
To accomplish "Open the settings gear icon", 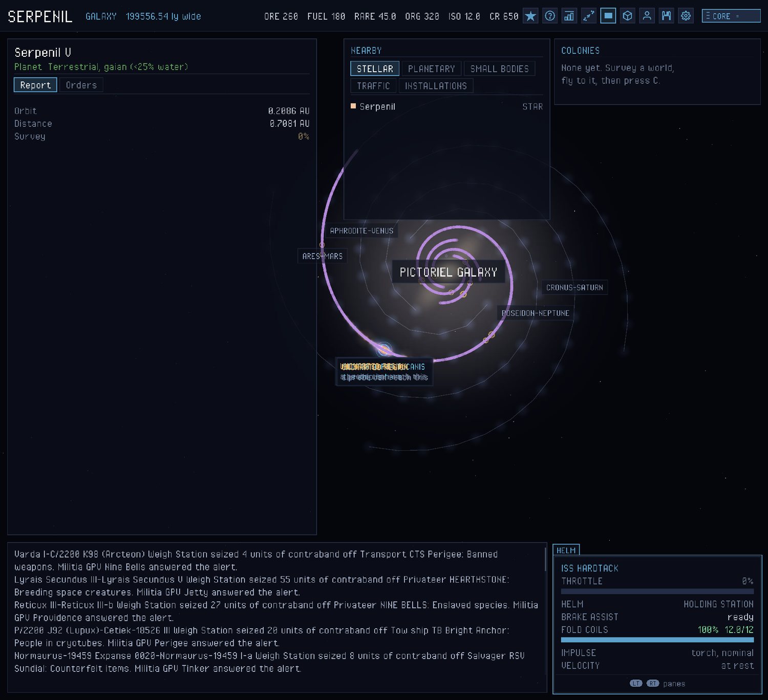I will click(686, 16).
